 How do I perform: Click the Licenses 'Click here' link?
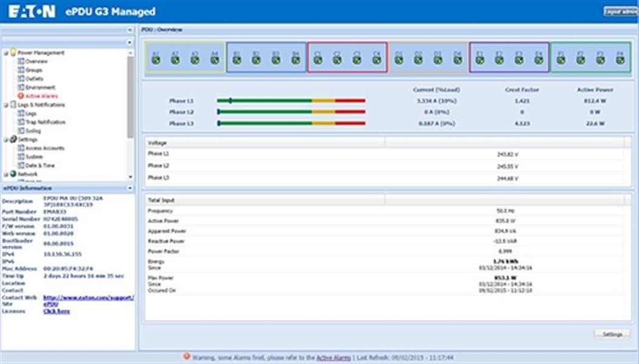point(56,311)
